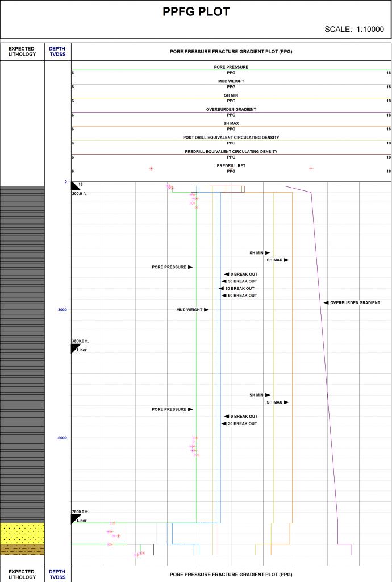This screenshot has height=582, width=392.
Task: Click the 200.0 ft. casing depth label
Action: pyautogui.click(x=80, y=194)
